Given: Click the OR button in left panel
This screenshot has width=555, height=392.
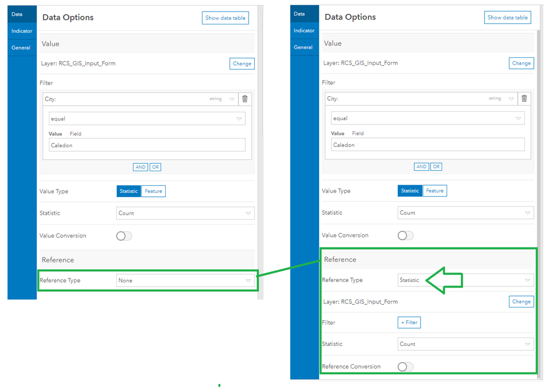Looking at the screenshot, I should [x=155, y=167].
